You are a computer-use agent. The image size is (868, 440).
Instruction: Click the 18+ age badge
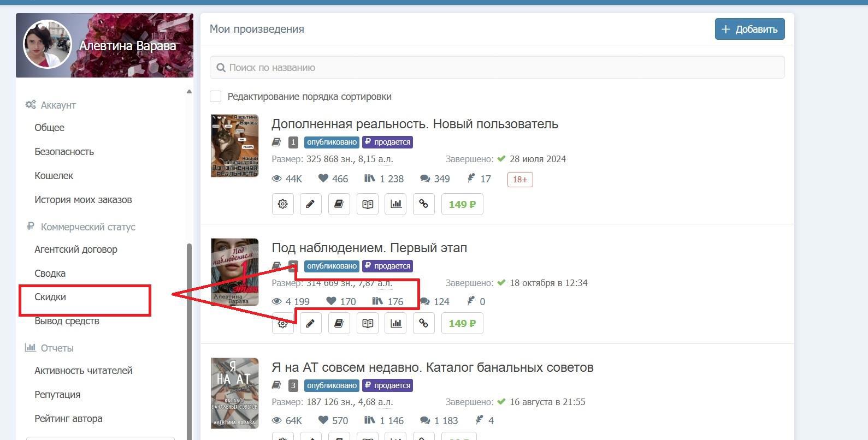click(520, 179)
